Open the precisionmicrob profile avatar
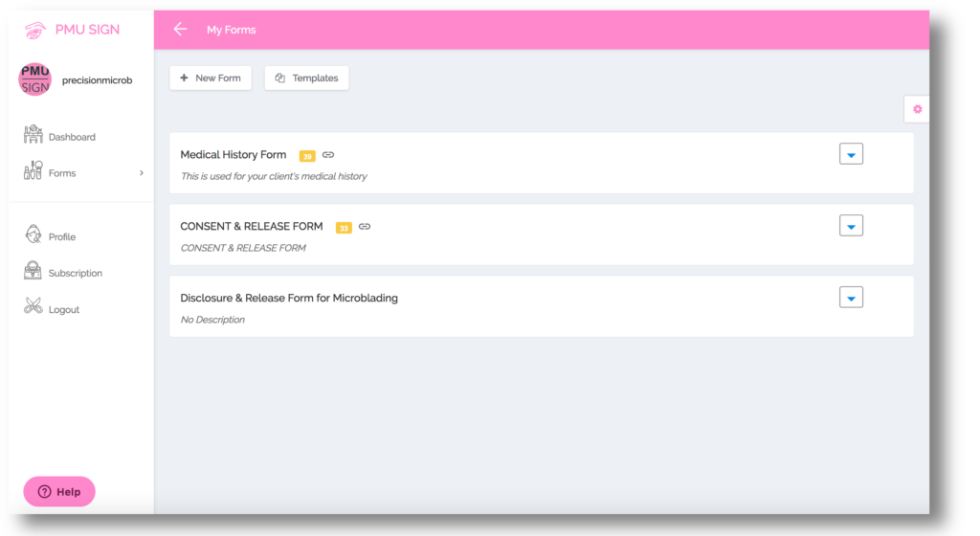Screen dimensions: 980x536 pyautogui.click(x=35, y=79)
